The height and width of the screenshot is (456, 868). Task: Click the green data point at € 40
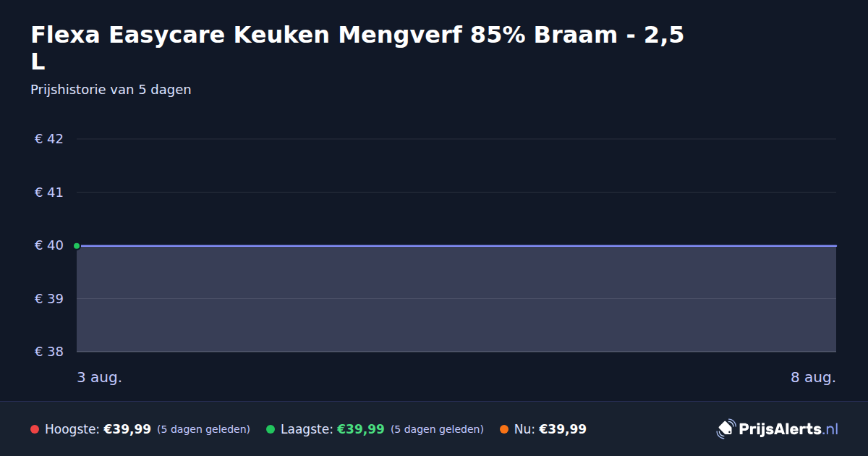click(x=77, y=246)
